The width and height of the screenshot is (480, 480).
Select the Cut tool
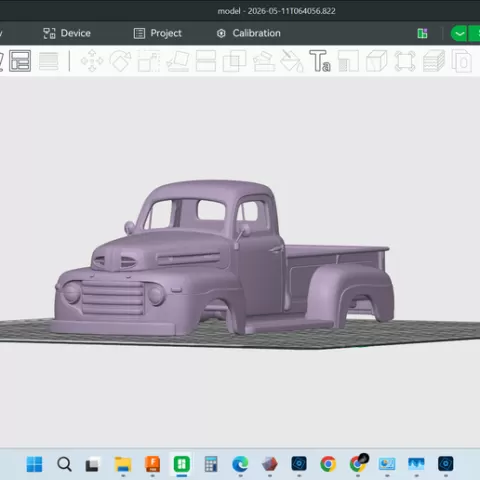[x=206, y=61]
